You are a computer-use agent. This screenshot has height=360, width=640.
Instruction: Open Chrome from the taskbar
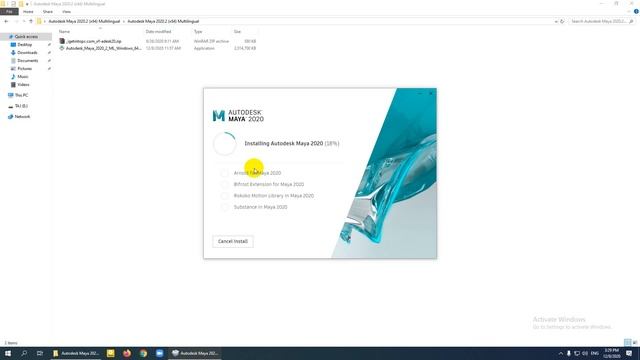pyautogui.click(x=143, y=353)
